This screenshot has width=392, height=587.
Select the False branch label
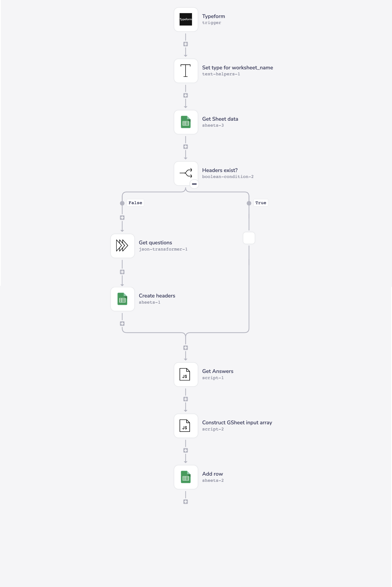pos(135,203)
